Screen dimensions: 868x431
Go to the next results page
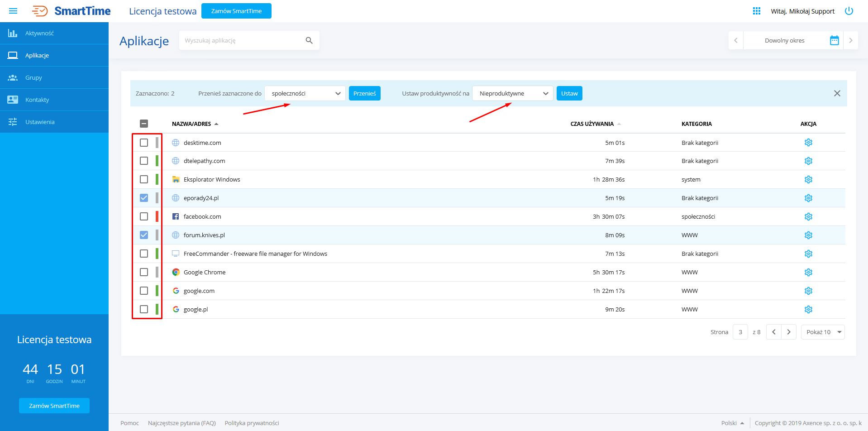tap(789, 332)
